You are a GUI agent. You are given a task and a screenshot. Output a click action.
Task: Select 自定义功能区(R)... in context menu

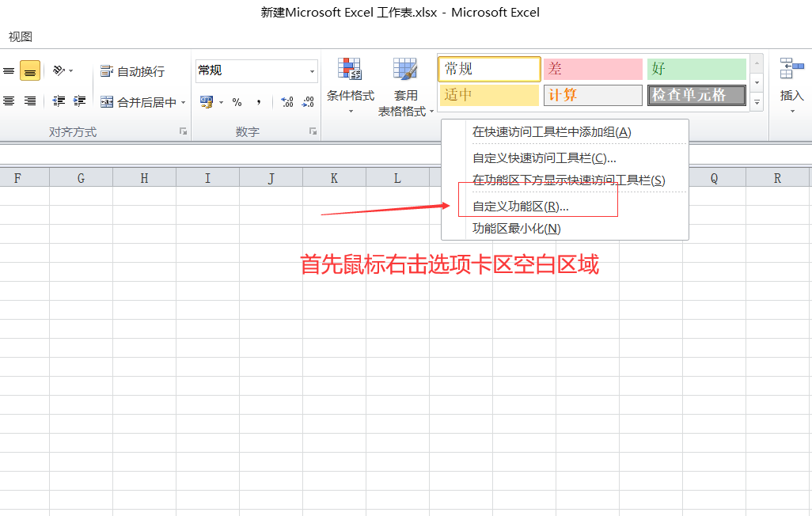(x=521, y=207)
